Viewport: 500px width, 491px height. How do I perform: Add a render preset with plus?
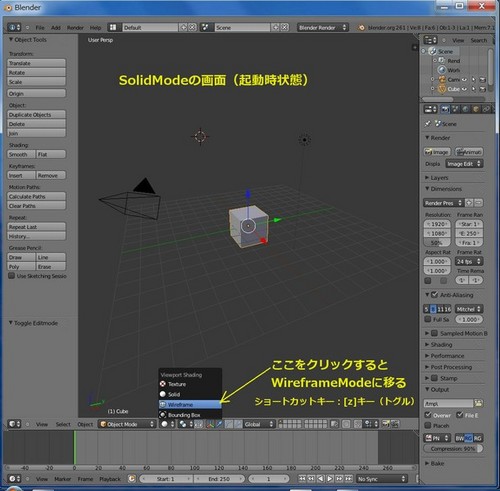pos(469,203)
